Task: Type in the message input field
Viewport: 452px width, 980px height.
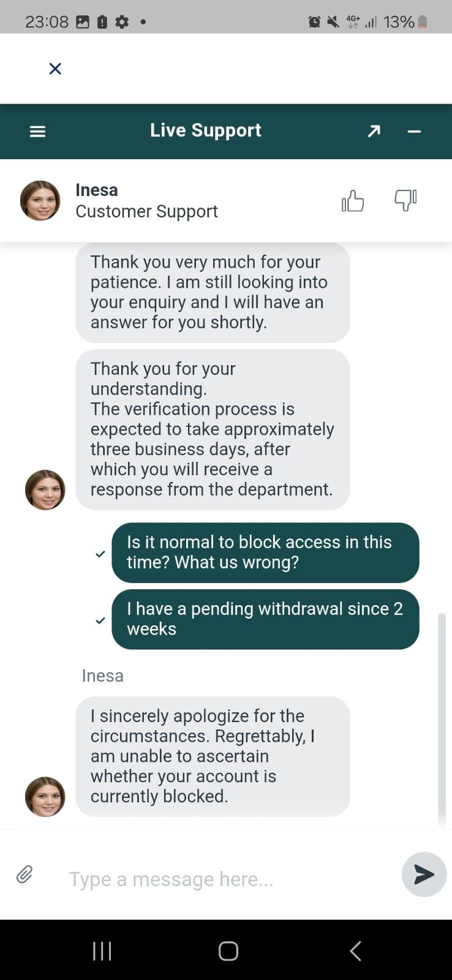Action: 227,879
